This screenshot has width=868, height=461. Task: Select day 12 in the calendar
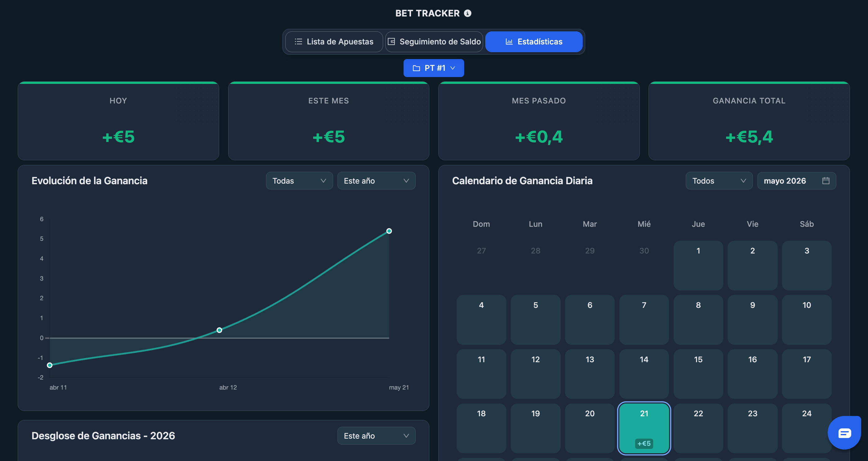pos(536,374)
